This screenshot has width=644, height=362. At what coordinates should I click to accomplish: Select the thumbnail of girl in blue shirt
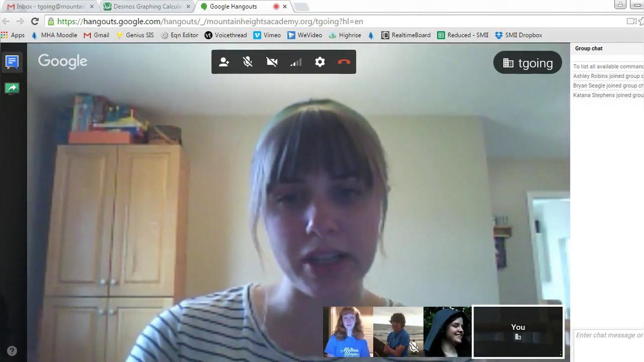point(348,332)
